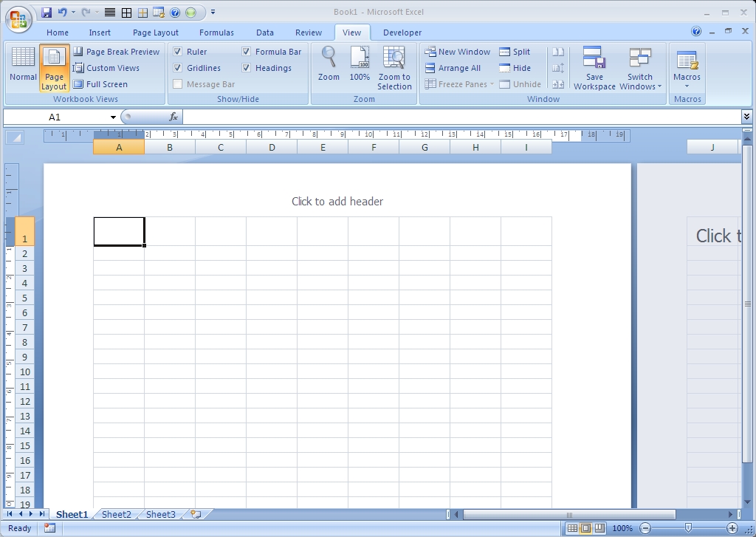Click the 100% zoom level in status bar
This screenshot has height=537, width=756.
622,528
